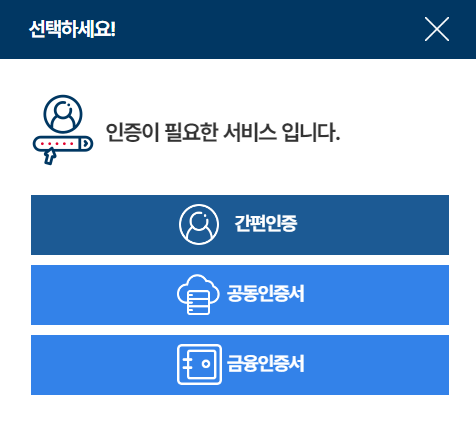Click the cloud server icon for 공동인증서
The image size is (476, 424).
click(198, 295)
